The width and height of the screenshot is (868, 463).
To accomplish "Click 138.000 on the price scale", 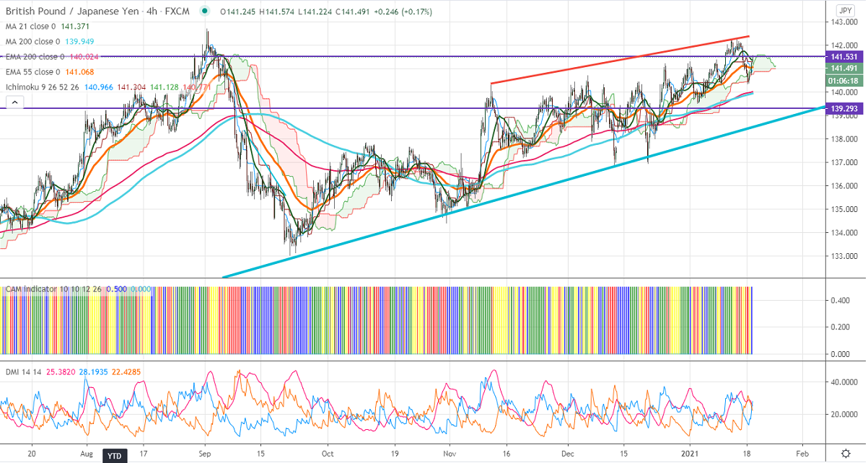I will tap(843, 139).
